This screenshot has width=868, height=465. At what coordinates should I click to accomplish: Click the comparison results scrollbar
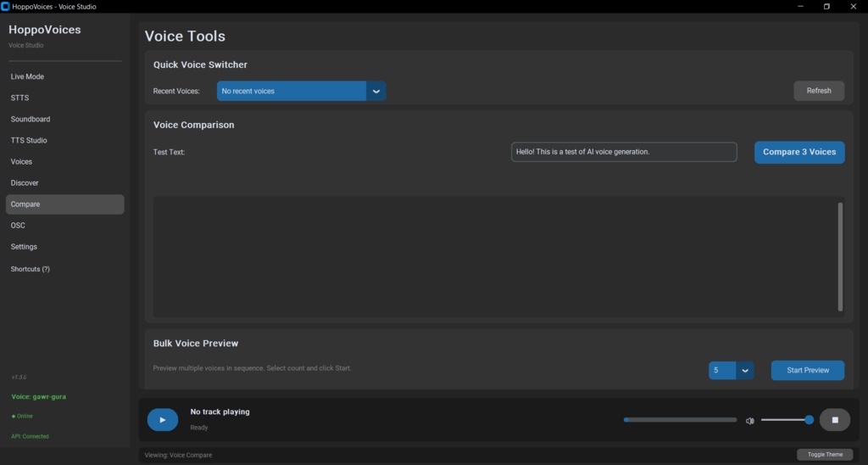coord(840,256)
